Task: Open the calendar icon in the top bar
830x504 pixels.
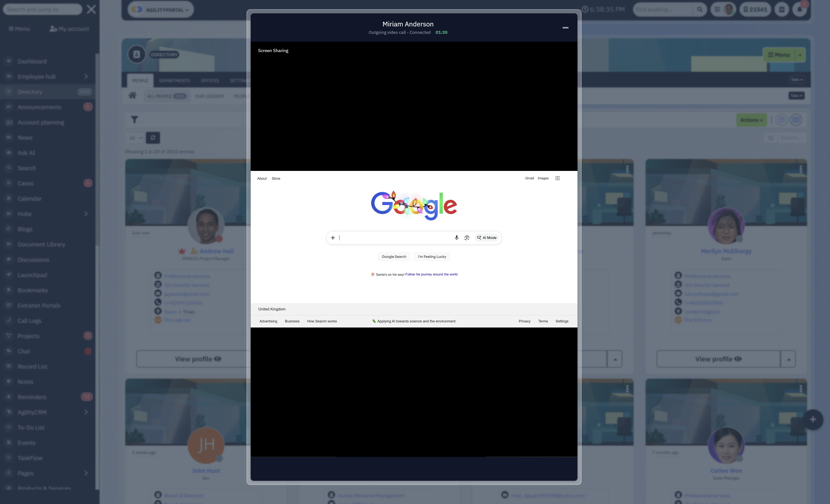Action: pyautogui.click(x=781, y=9)
